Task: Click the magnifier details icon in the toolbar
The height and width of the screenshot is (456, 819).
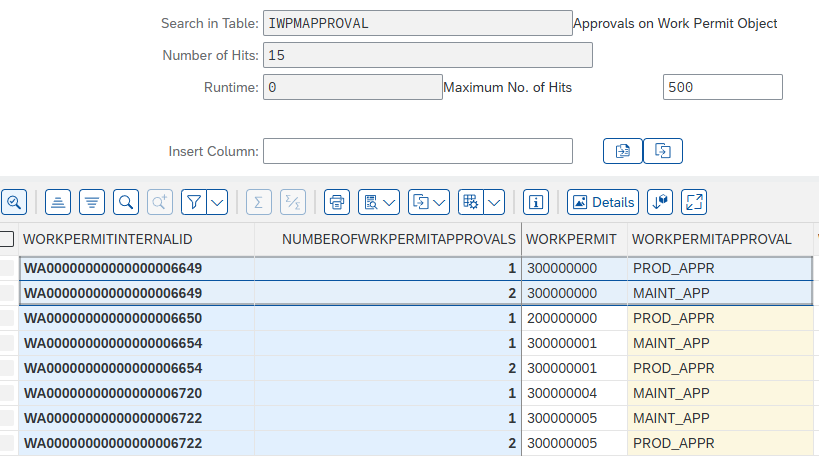Action: point(14,202)
